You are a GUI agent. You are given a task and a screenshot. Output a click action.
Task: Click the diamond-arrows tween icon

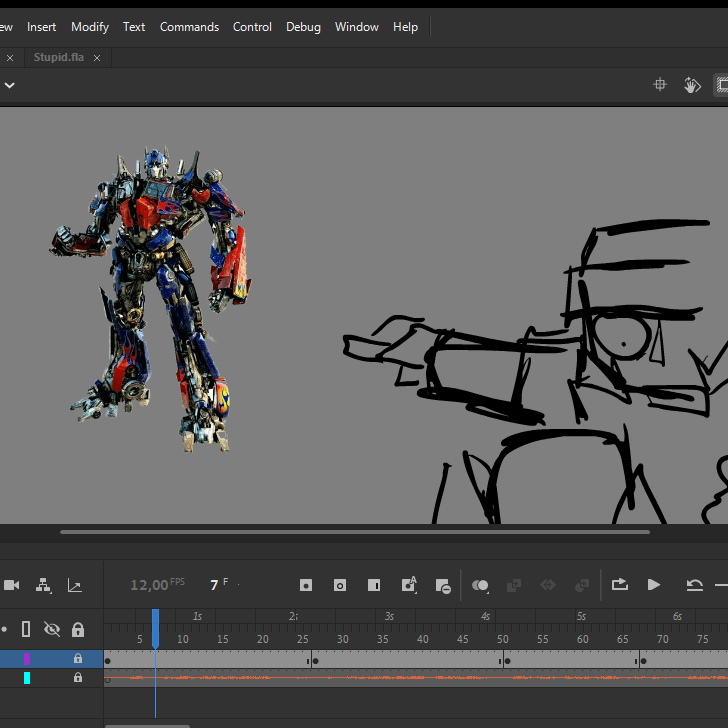[x=548, y=585]
